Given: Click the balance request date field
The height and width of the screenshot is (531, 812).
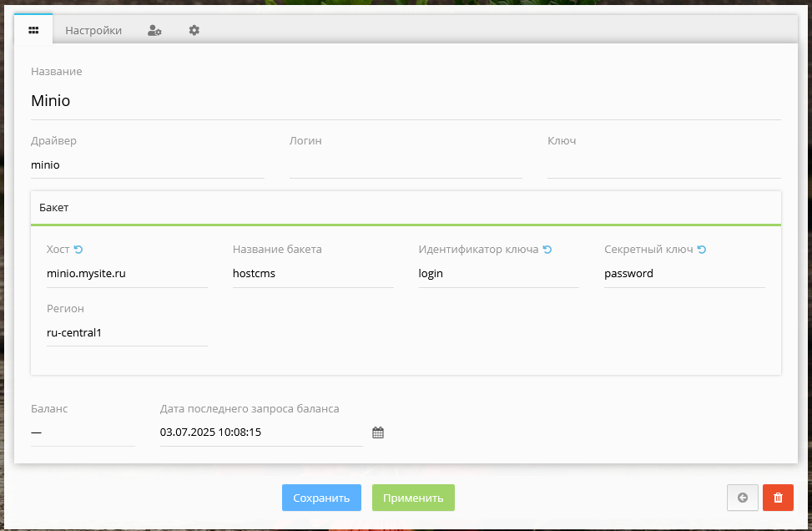Looking at the screenshot, I should click(260, 432).
